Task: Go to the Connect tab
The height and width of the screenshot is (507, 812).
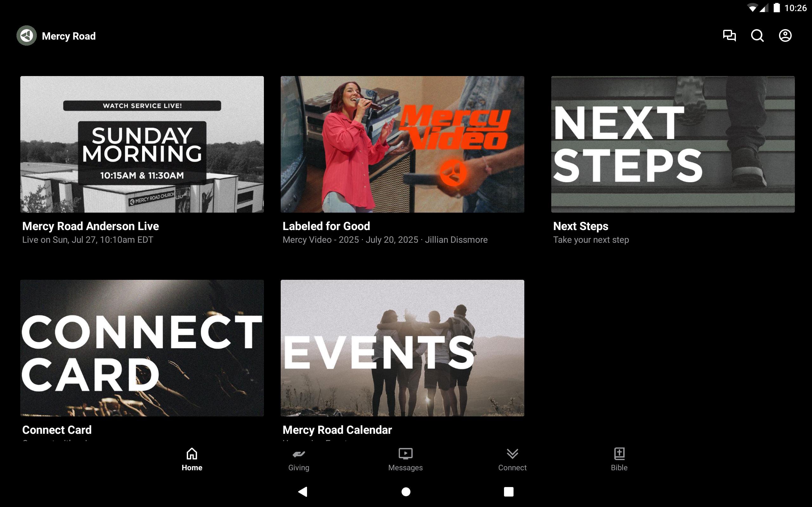Action: 512,459
